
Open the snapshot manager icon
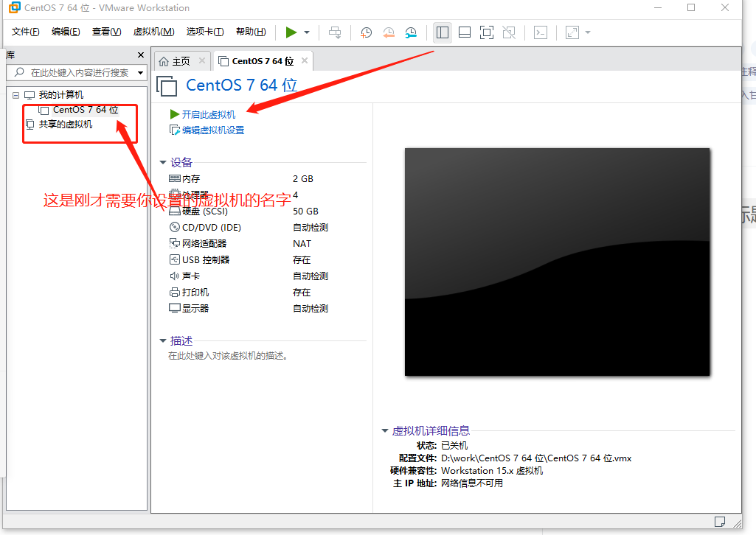point(411,32)
